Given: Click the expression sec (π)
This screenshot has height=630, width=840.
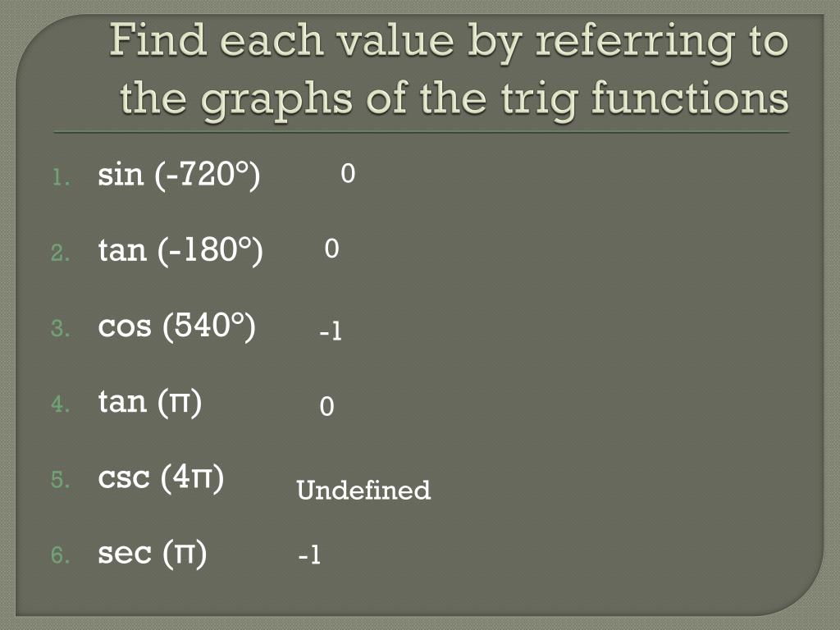Looking at the screenshot, I should click(153, 554).
